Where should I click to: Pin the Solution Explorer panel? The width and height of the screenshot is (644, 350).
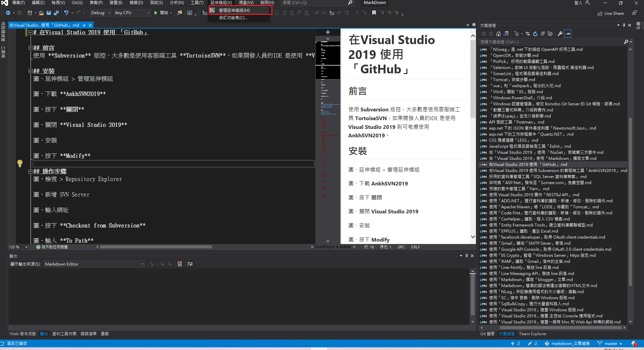(624, 25)
